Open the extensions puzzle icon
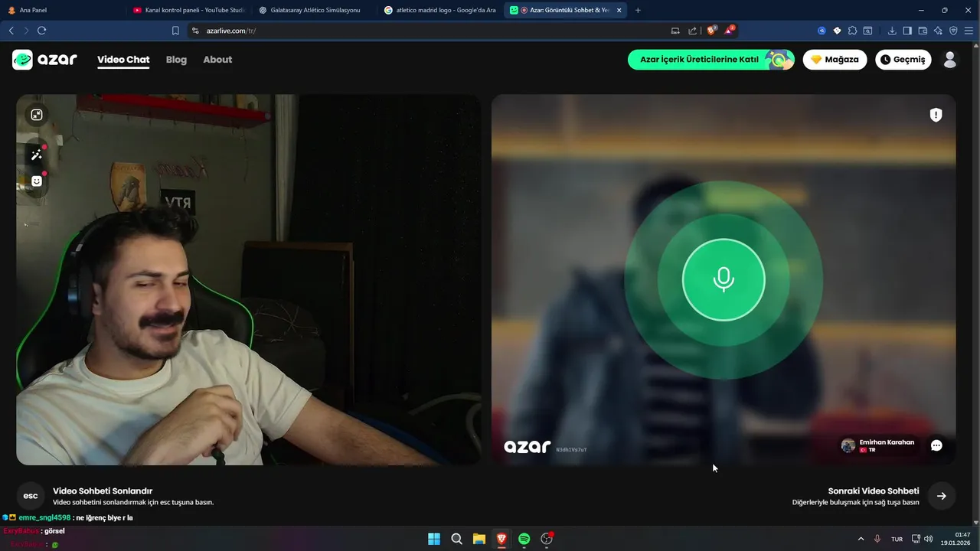 click(852, 31)
